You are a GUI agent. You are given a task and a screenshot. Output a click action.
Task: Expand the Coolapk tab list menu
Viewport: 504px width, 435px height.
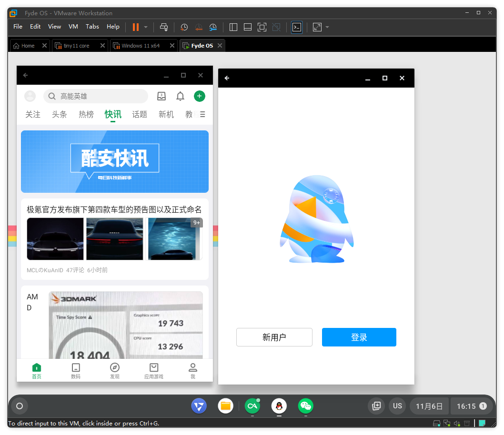point(202,114)
